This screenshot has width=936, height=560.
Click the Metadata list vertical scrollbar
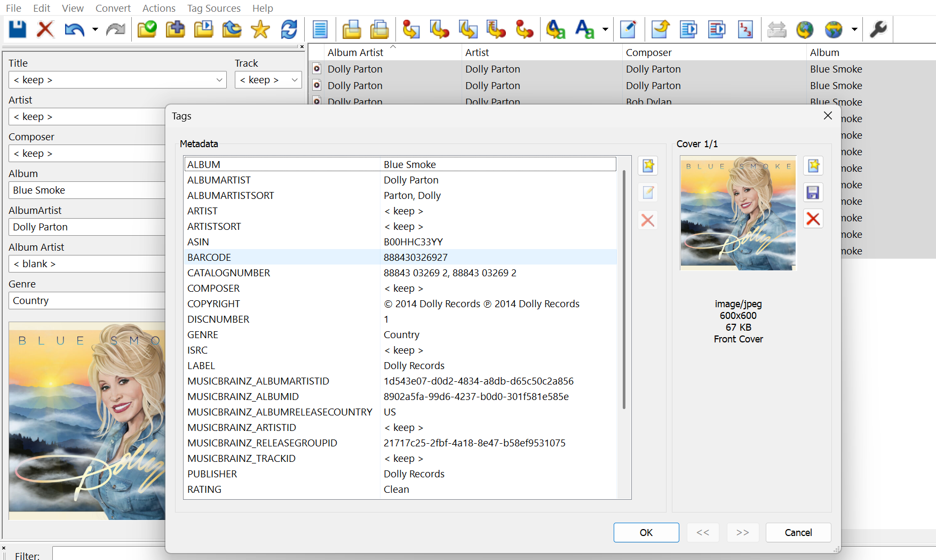624,288
